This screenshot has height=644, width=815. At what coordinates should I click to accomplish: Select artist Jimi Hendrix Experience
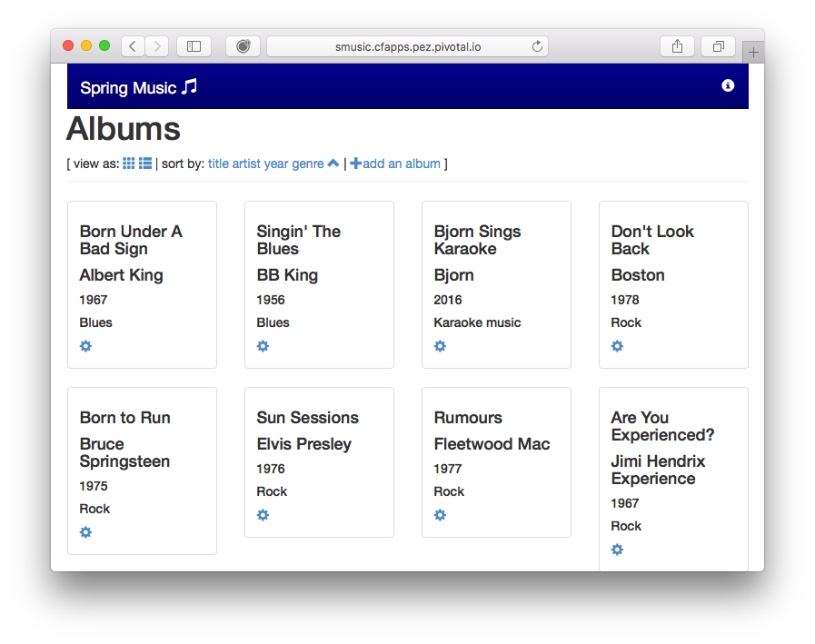pos(658,470)
